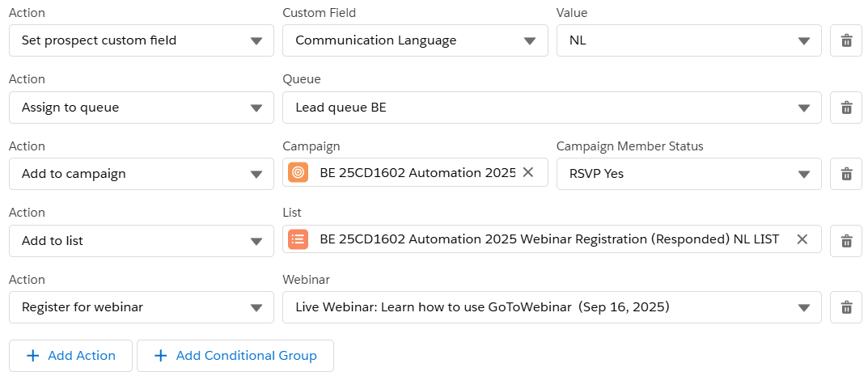Delete the Add to campaign action
Image resolution: width=868 pixels, height=376 pixels.
[x=846, y=174]
